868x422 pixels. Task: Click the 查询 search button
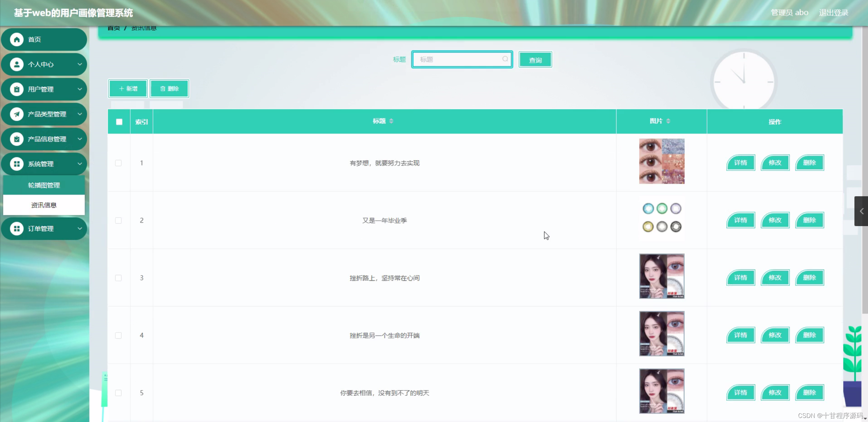(x=535, y=59)
